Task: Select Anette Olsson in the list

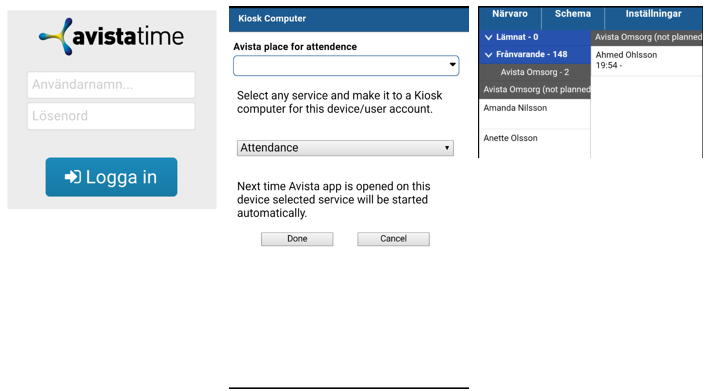Action: pos(535,143)
